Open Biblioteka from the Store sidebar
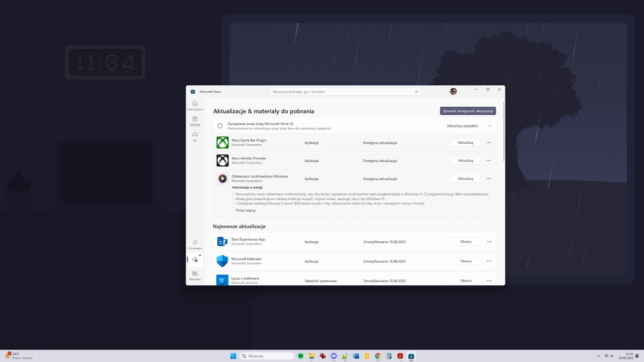This screenshot has height=362, width=644. tap(194, 276)
